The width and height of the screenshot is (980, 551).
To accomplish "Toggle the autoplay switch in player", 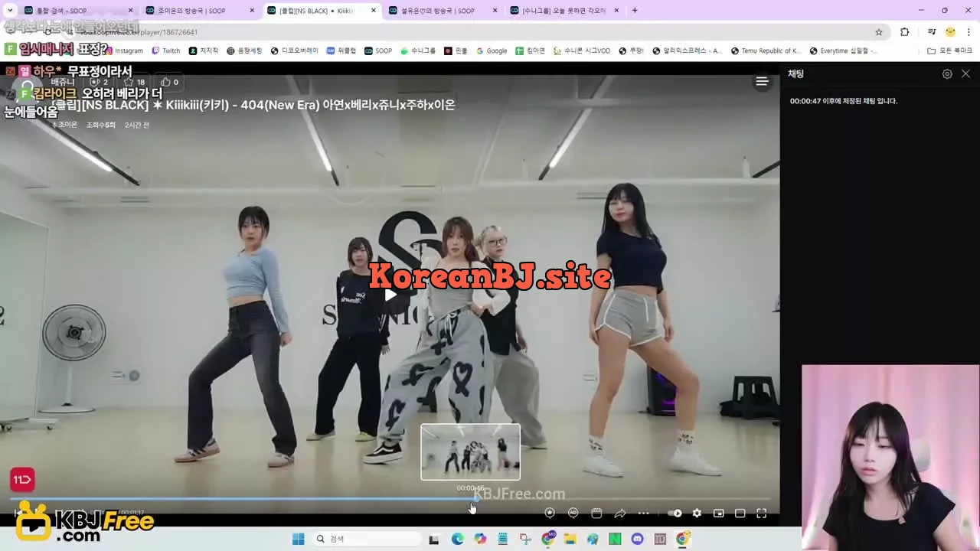I will pyautogui.click(x=675, y=513).
